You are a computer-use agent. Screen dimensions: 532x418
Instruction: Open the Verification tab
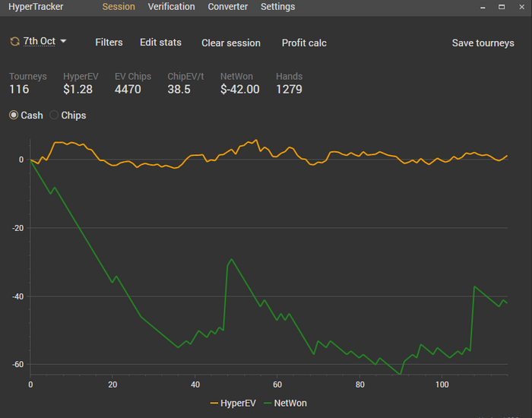[171, 7]
